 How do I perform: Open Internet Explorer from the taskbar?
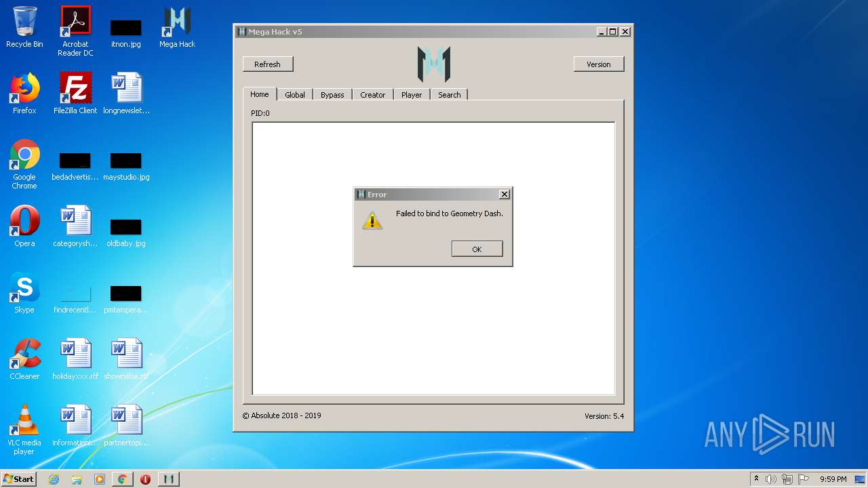pyautogui.click(x=54, y=479)
